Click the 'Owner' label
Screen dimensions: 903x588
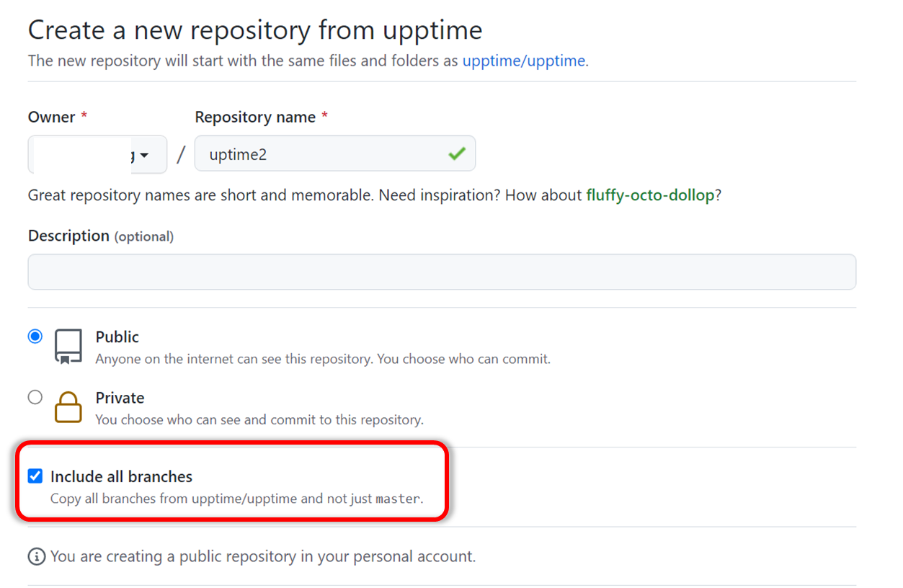pos(51,117)
